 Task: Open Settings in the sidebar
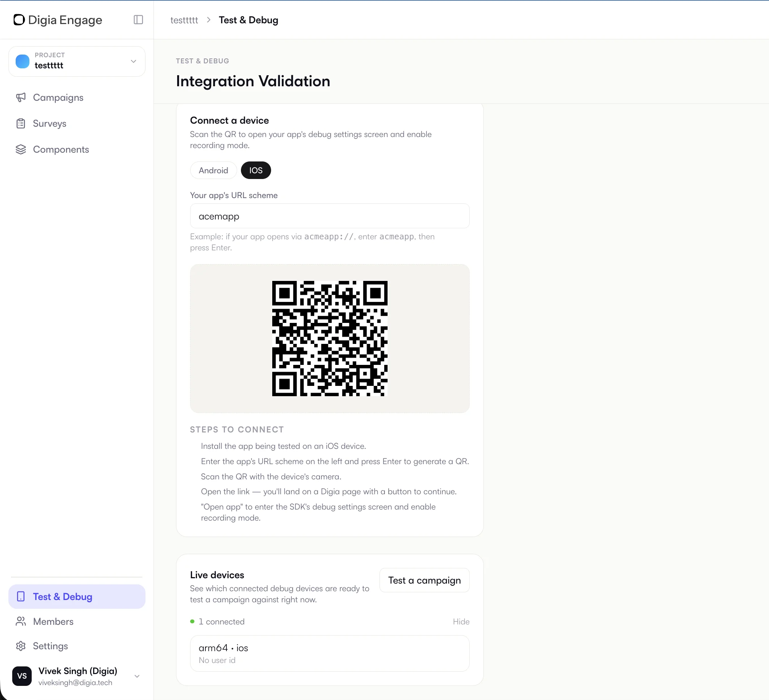[x=77, y=646]
